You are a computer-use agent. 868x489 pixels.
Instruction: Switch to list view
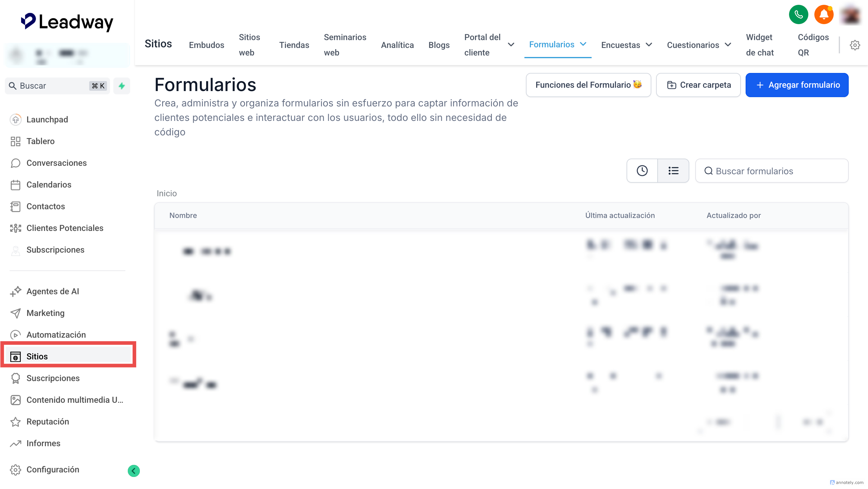[x=673, y=171]
